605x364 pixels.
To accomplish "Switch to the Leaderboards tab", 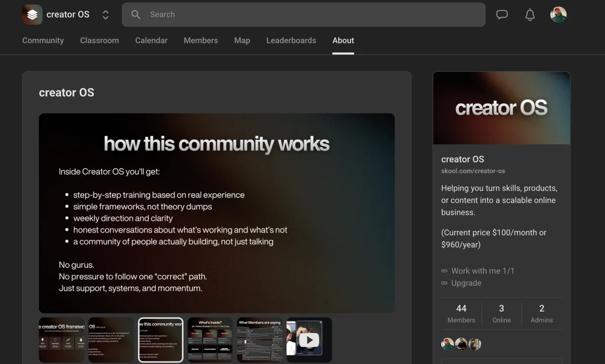I will pos(291,40).
